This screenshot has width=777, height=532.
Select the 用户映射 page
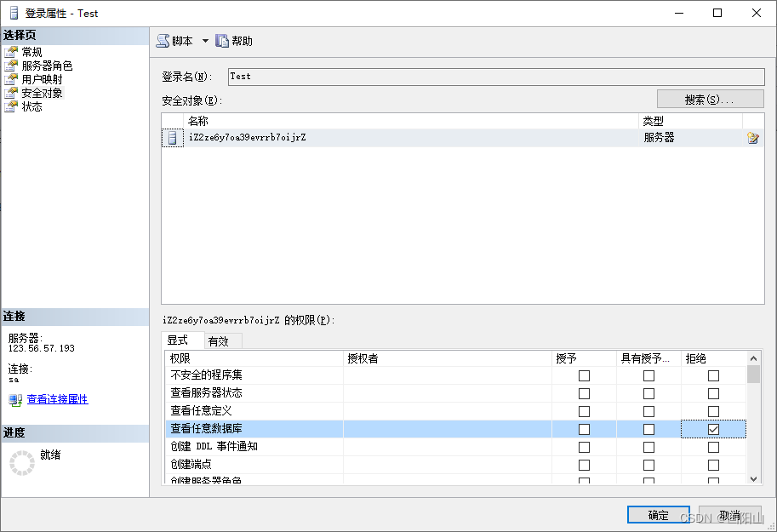[x=42, y=79]
